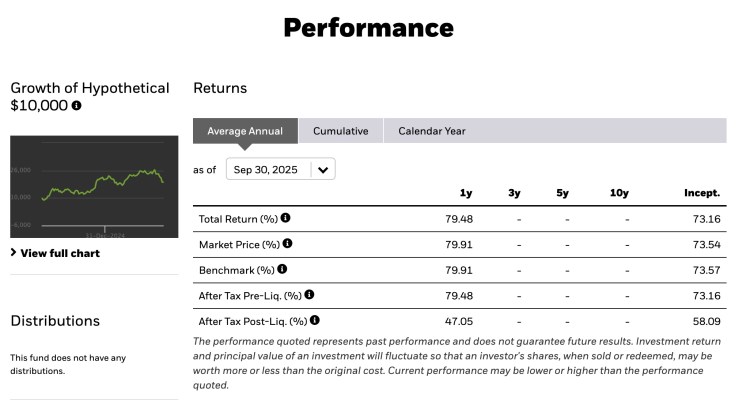Click the Benchmark info icon

click(282, 269)
